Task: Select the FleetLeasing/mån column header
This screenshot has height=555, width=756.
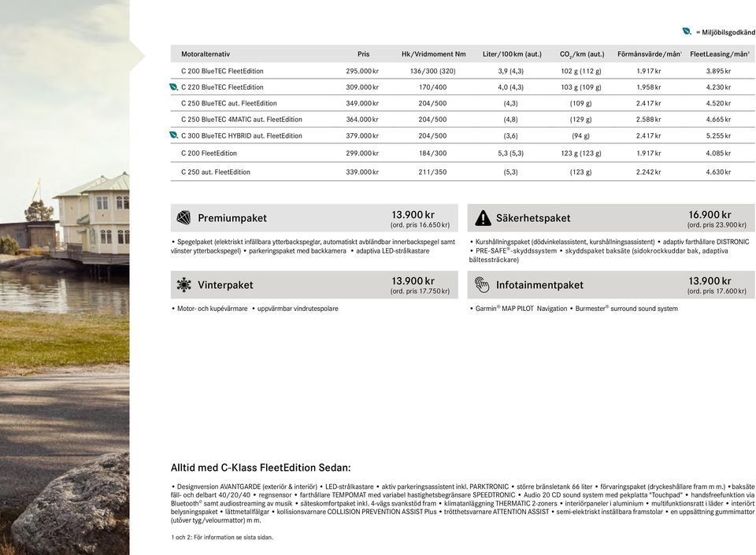Action: point(720,54)
